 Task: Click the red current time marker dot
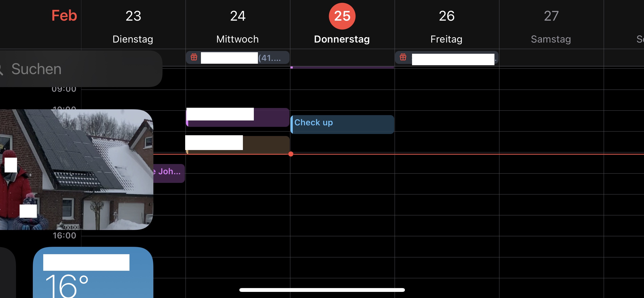[x=291, y=154]
